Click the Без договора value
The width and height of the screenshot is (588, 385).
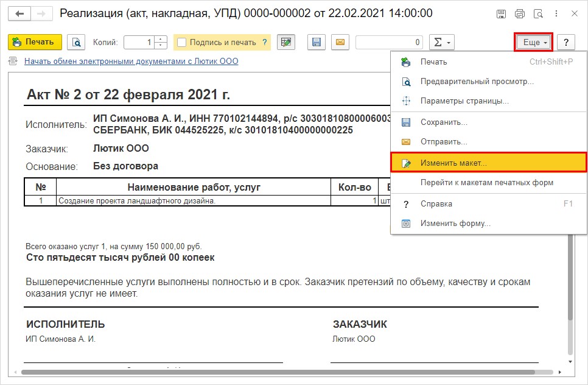pyautogui.click(x=125, y=166)
